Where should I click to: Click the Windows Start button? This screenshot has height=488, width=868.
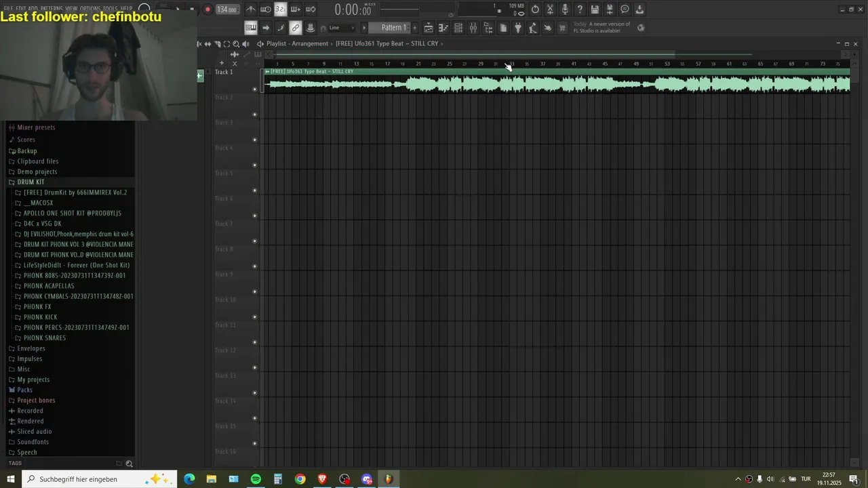10,479
